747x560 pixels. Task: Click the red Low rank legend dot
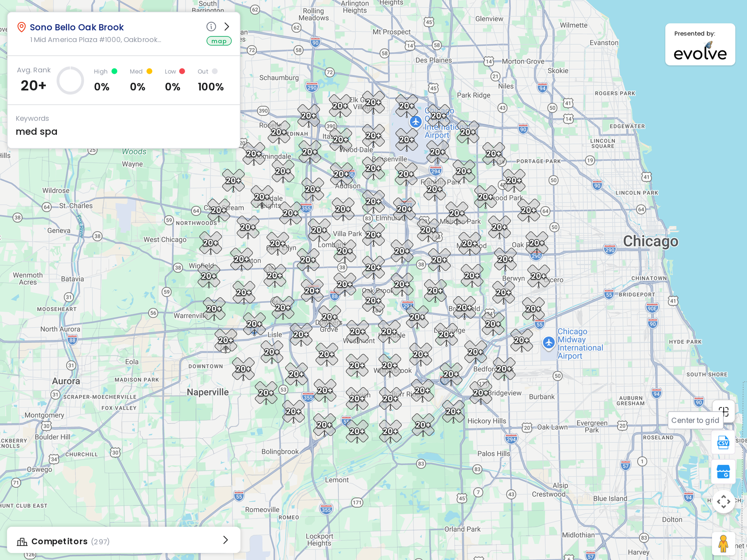(x=182, y=71)
